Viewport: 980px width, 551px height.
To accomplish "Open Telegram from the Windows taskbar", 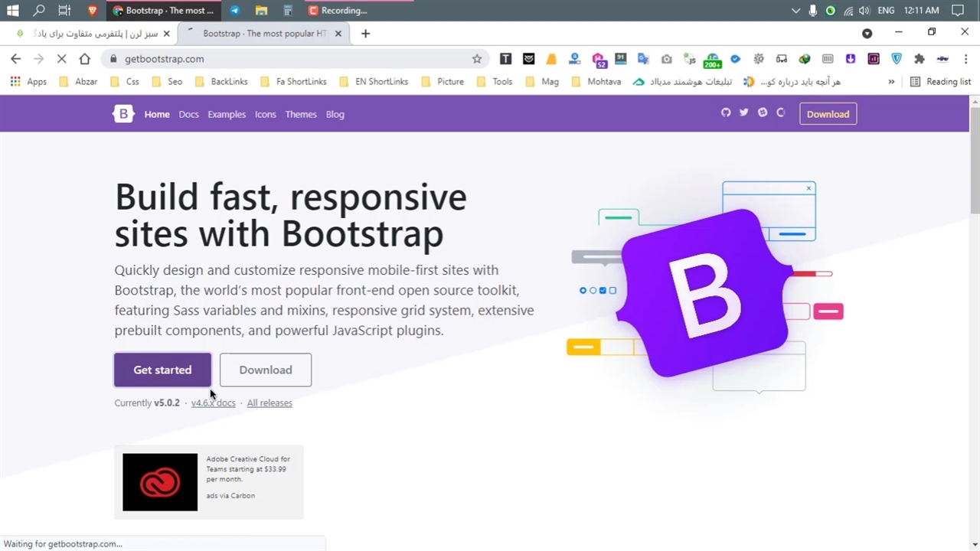I will (x=234, y=11).
